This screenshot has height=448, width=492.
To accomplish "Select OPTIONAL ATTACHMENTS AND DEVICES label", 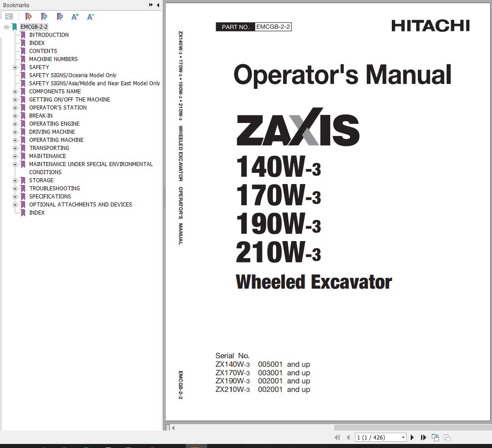I will 80,204.
